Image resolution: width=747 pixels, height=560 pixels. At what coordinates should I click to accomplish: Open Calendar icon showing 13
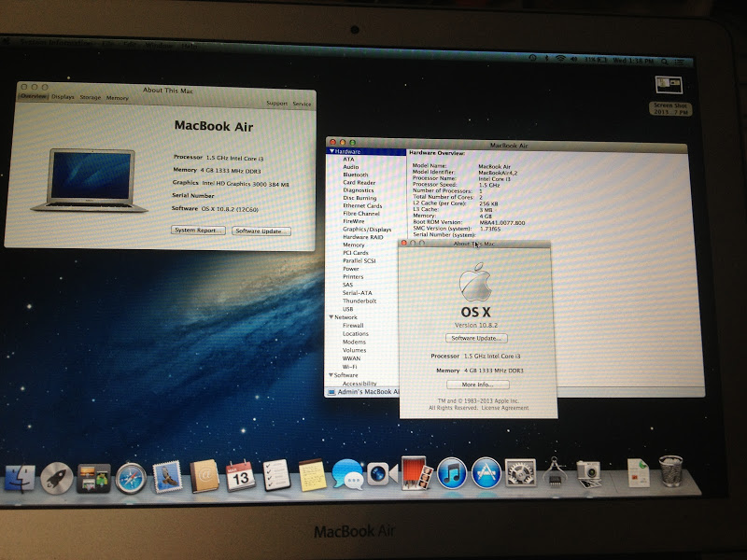pos(240,476)
